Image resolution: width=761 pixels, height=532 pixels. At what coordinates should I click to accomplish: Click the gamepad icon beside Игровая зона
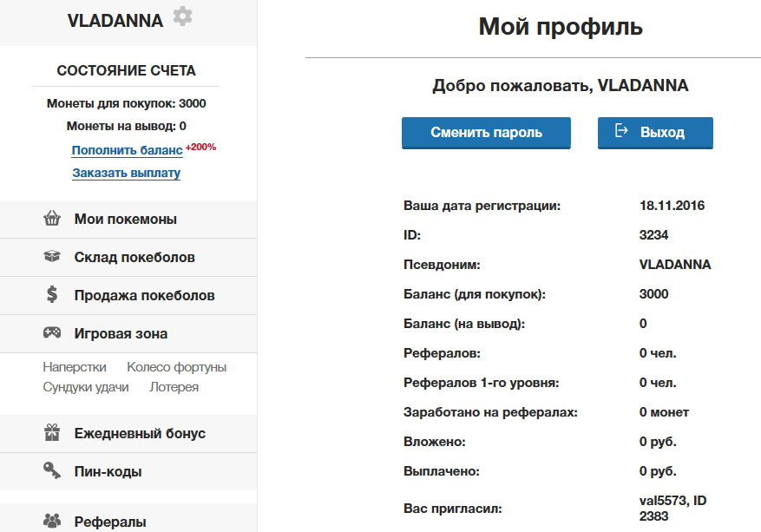pyautogui.click(x=52, y=333)
